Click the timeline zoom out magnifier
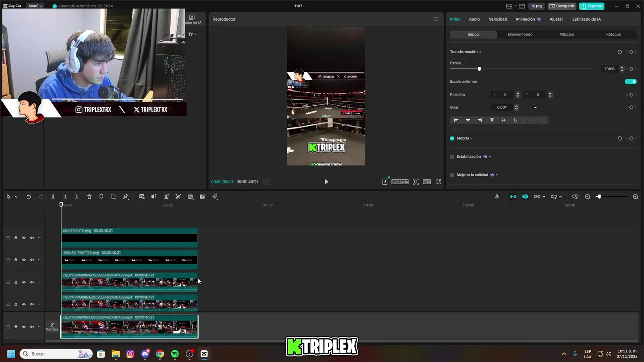Viewport: 644px width, 362px height. (x=587, y=197)
